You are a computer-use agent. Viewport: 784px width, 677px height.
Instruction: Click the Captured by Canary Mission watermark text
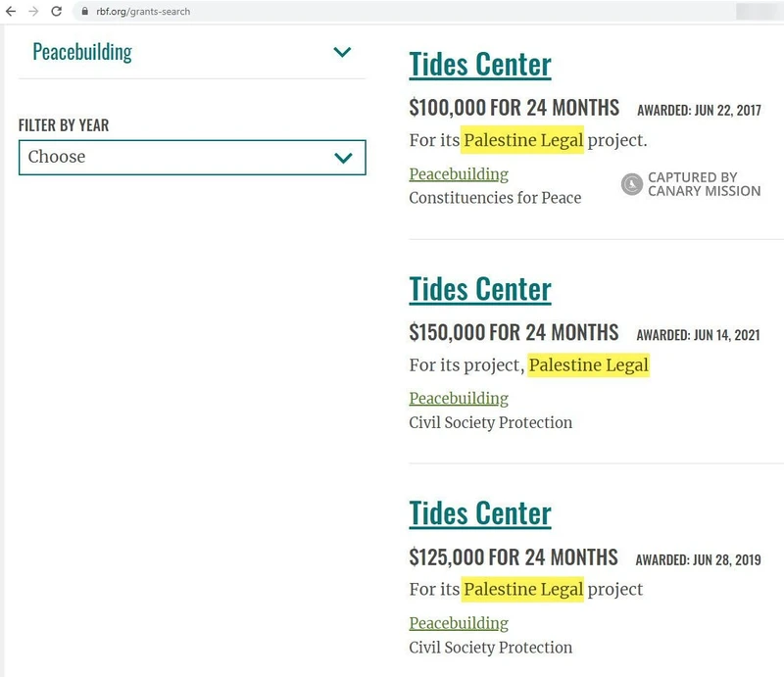pyautogui.click(x=704, y=184)
